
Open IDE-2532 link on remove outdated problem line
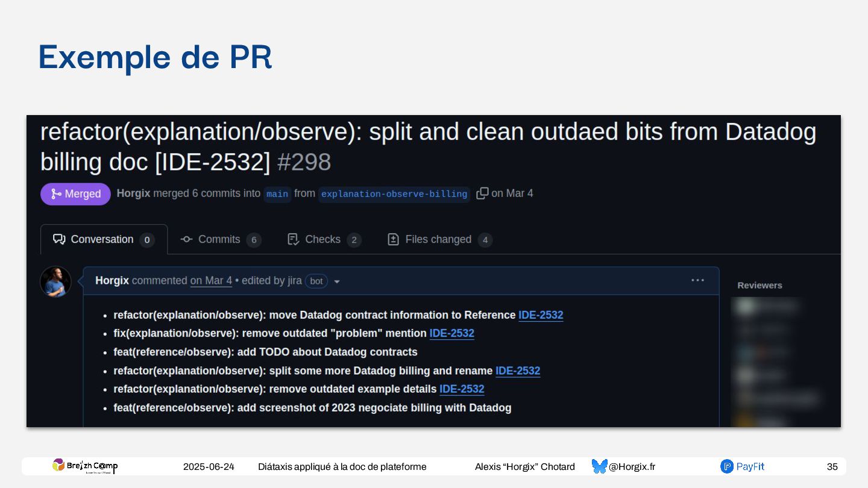[451, 333]
